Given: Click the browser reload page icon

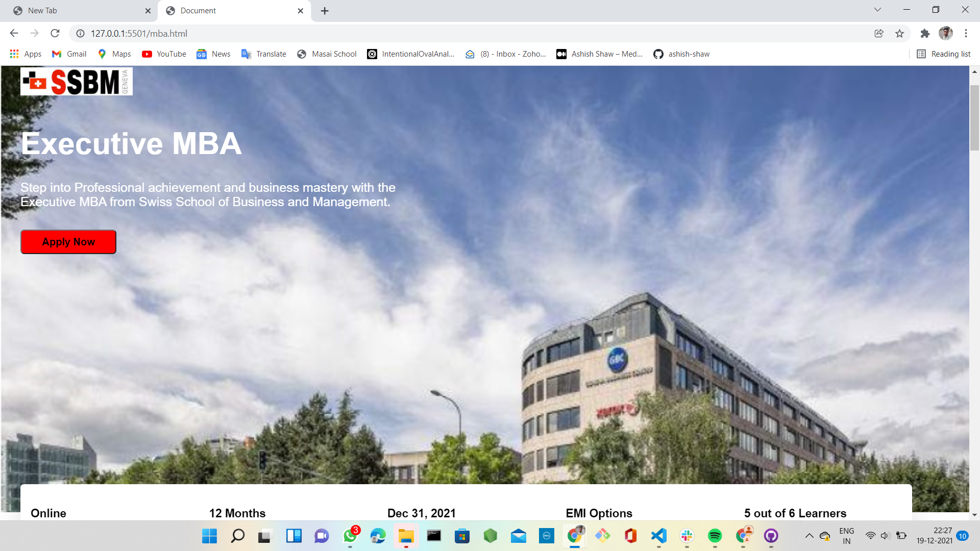Looking at the screenshot, I should click(x=55, y=33).
